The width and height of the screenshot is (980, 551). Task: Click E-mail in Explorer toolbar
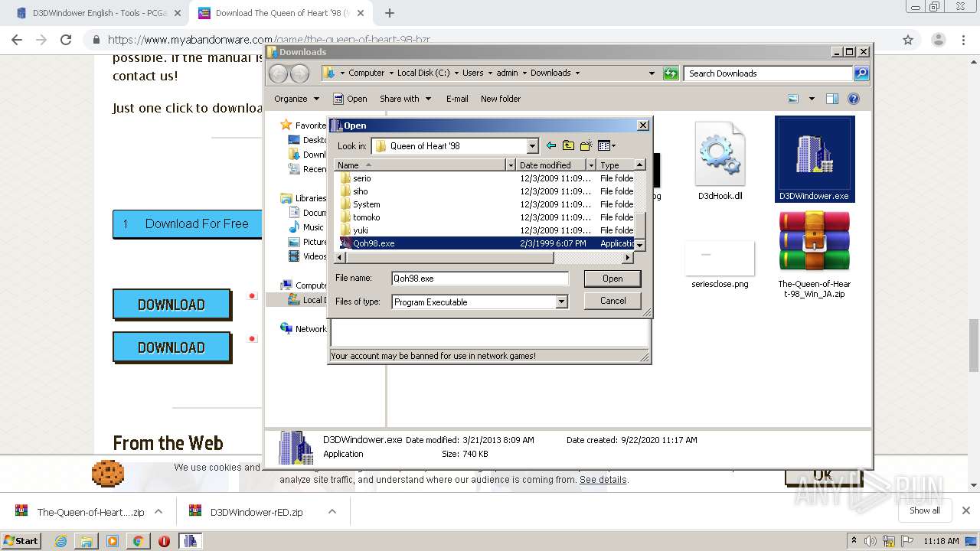click(x=457, y=99)
